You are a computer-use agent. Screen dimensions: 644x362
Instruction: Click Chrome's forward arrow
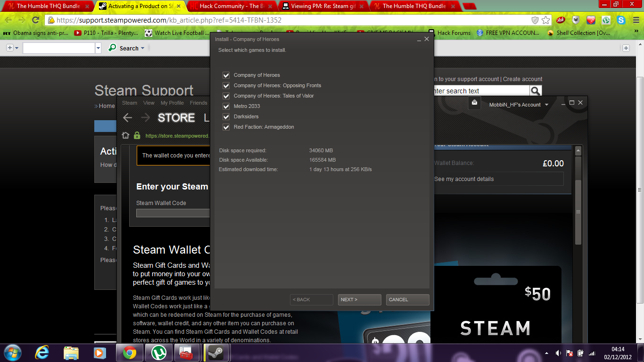22,20
